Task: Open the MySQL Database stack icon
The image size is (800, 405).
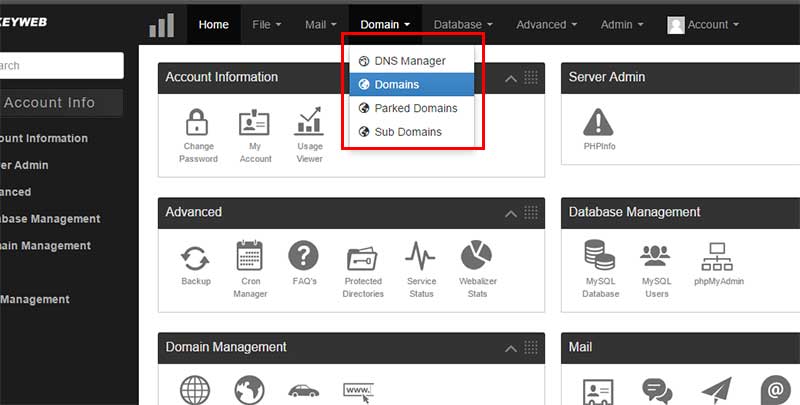Action: [x=599, y=255]
